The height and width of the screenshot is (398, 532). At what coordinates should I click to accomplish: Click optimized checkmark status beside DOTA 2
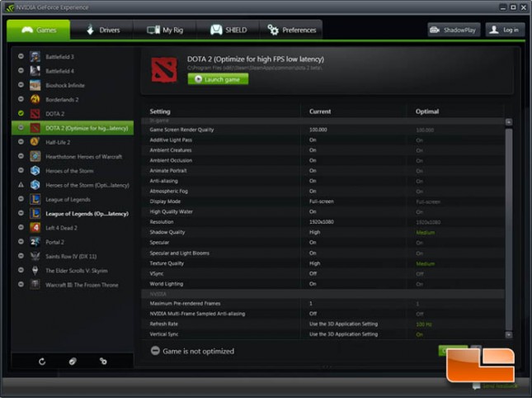tap(21, 113)
